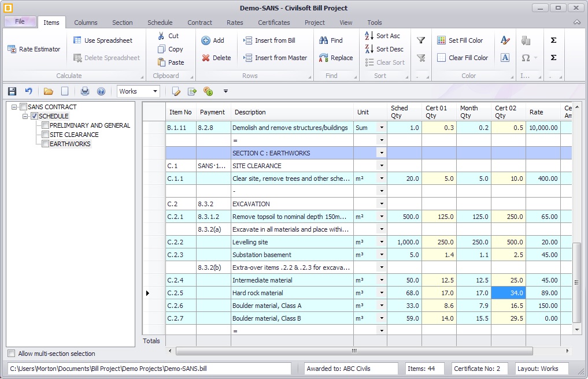Image resolution: width=588 pixels, height=379 pixels.
Task: Open unit dropdown for Boulder material, Class B
Action: click(382, 318)
